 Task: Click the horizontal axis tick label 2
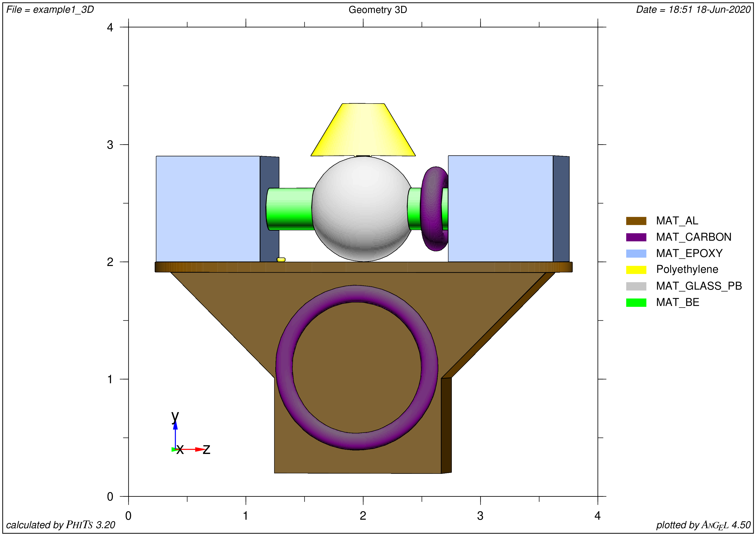coord(363,515)
